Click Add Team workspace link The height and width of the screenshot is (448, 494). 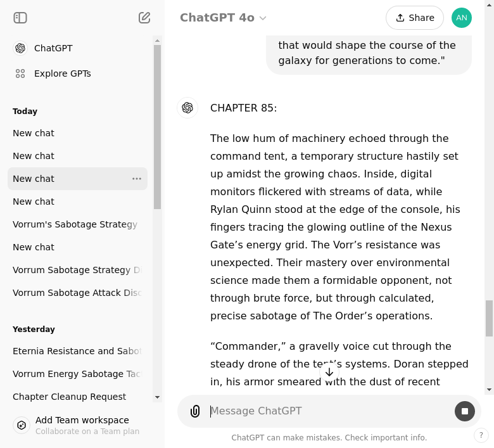pyautogui.click(x=82, y=420)
